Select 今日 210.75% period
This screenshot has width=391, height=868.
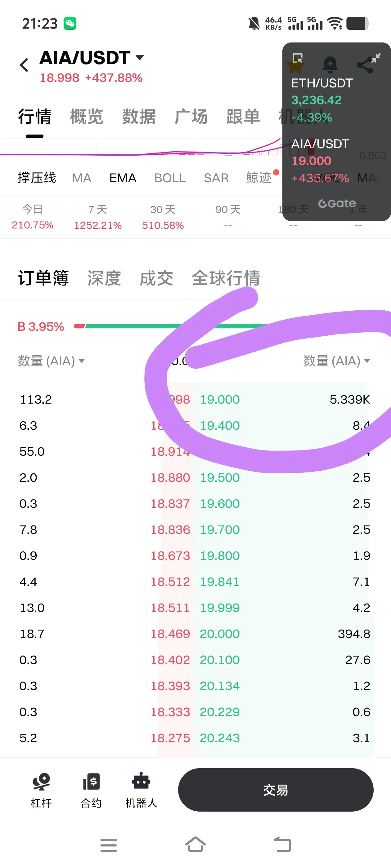coord(33,217)
